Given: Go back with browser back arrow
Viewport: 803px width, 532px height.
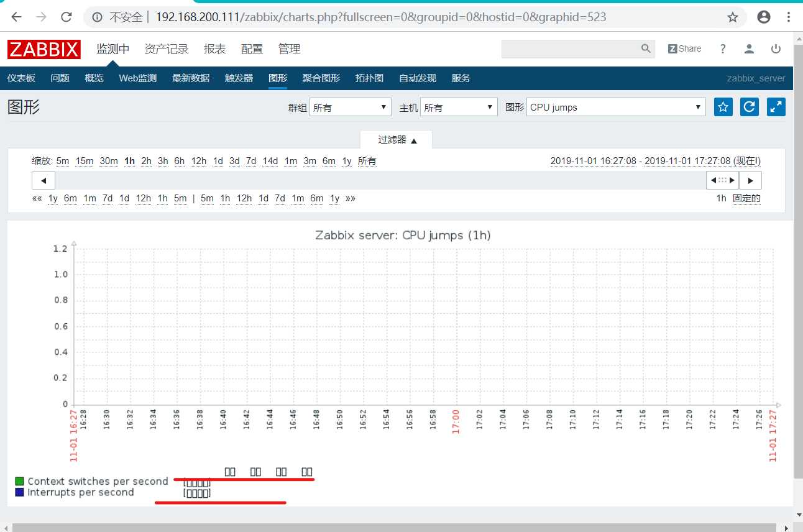Looking at the screenshot, I should (x=17, y=17).
